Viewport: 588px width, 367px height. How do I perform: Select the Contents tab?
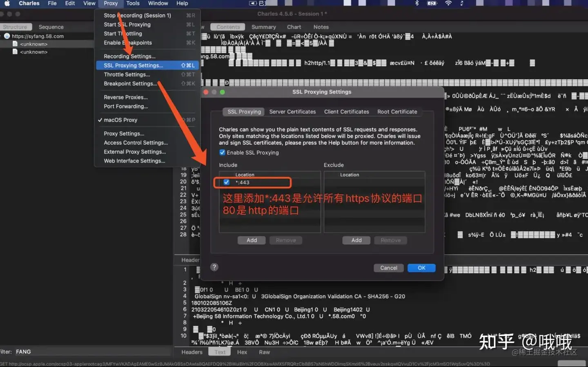coord(228,27)
